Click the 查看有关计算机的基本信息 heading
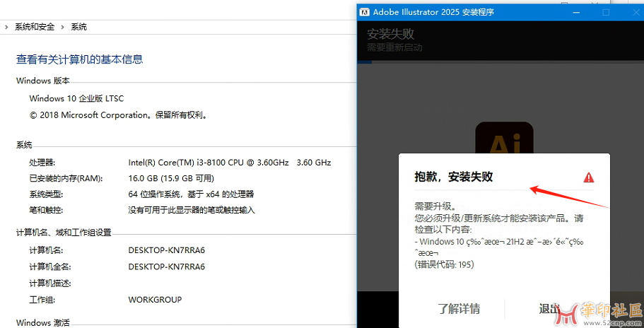Viewport: 644px width, 328px height. coord(80,59)
